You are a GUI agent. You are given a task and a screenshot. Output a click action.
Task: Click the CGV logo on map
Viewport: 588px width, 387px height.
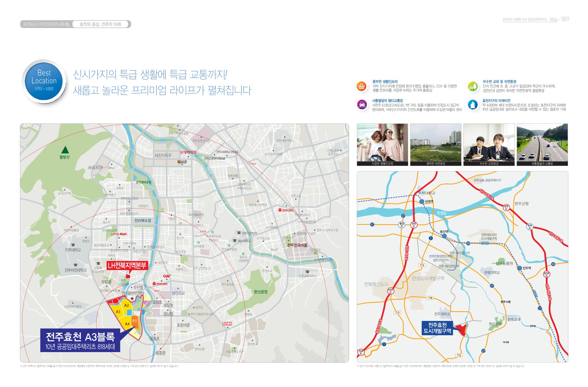click(167, 276)
